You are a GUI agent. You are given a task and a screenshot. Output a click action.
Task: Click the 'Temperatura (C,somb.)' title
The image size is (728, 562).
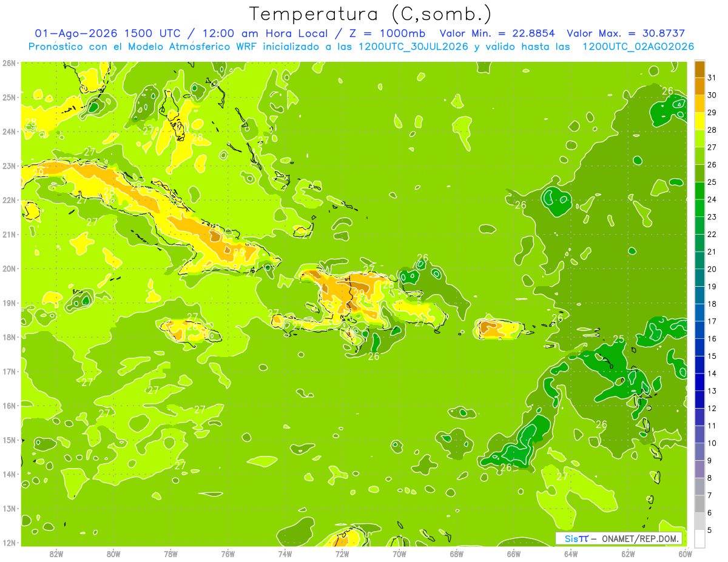[x=371, y=14]
